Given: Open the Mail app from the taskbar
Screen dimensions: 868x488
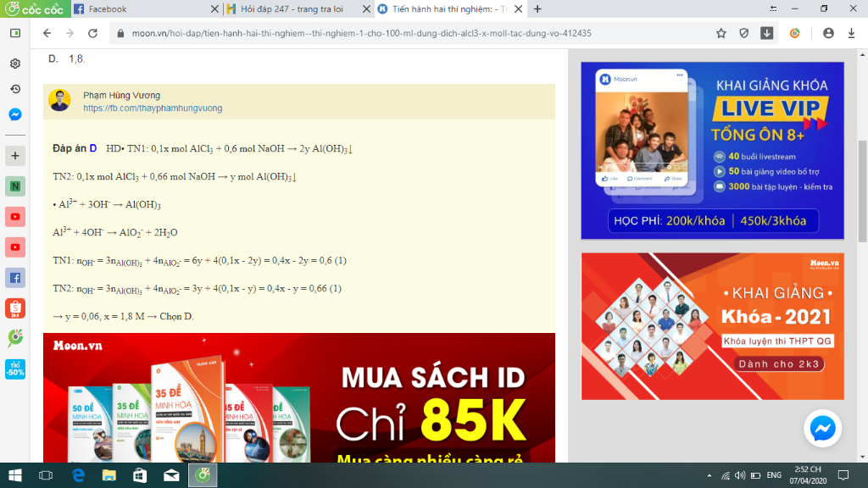Looking at the screenshot, I should click(x=171, y=475).
